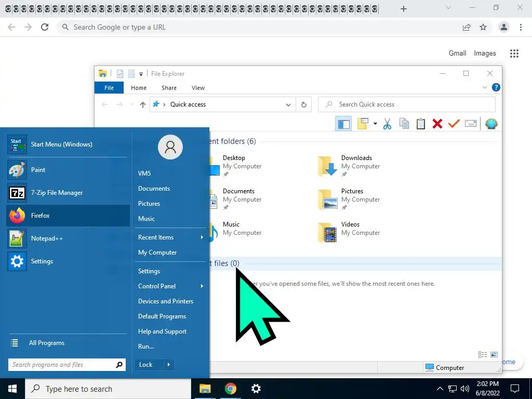Viewport: 532px width, 399px height.
Task: Switch to large icons view button
Action: coord(494,354)
